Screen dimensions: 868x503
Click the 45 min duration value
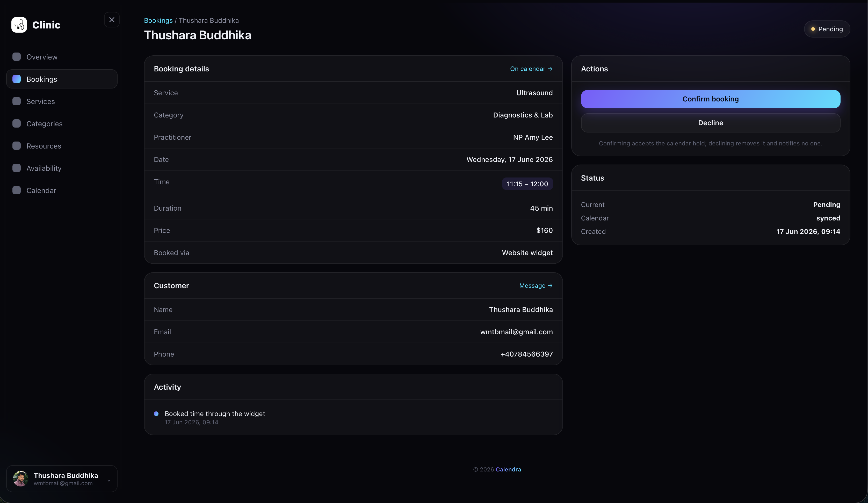pyautogui.click(x=541, y=208)
